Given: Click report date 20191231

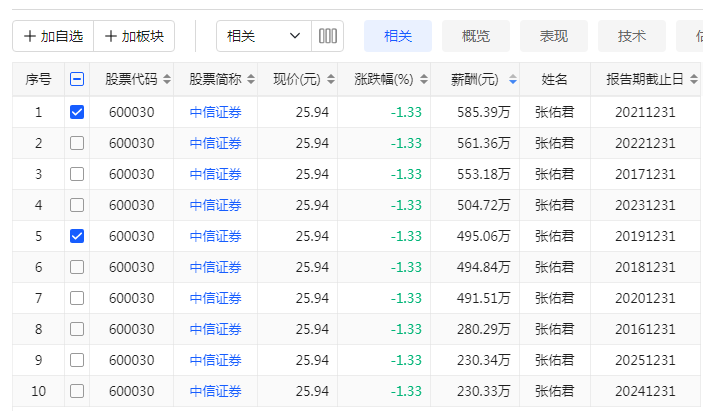Looking at the screenshot, I should click(645, 236).
